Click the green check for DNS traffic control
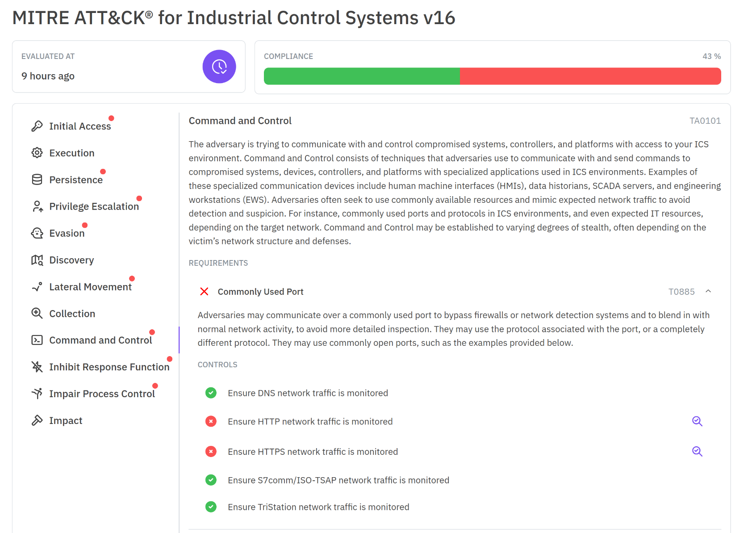Viewport: 756px width, 533px height. click(211, 393)
